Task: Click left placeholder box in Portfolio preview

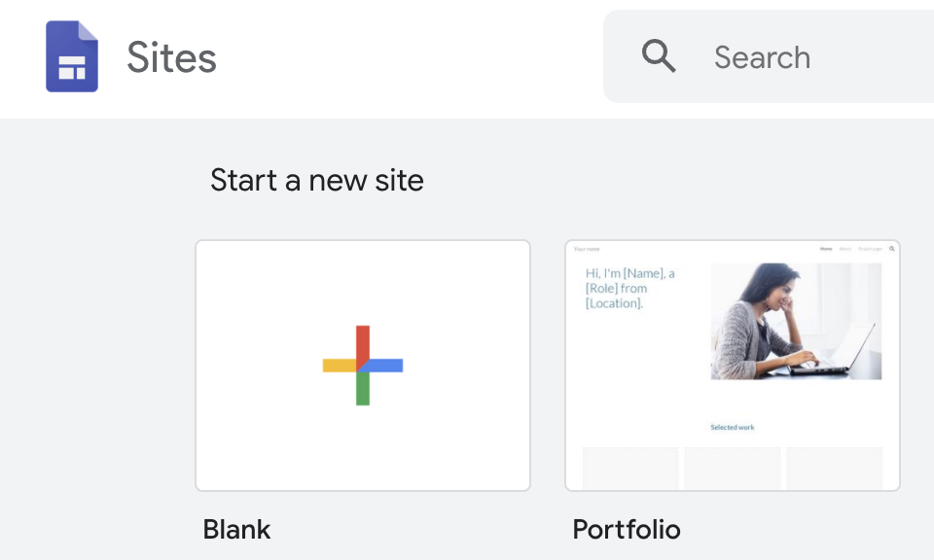Action: 630,468
